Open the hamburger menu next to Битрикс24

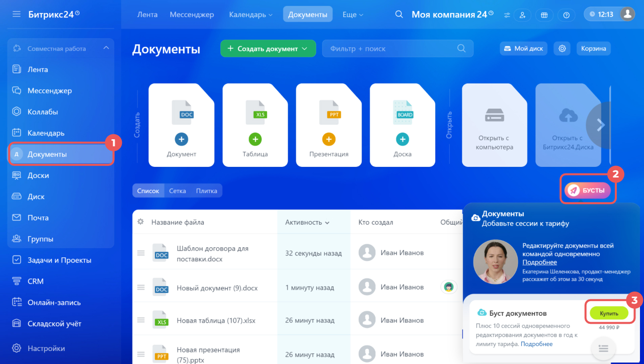coord(17,14)
